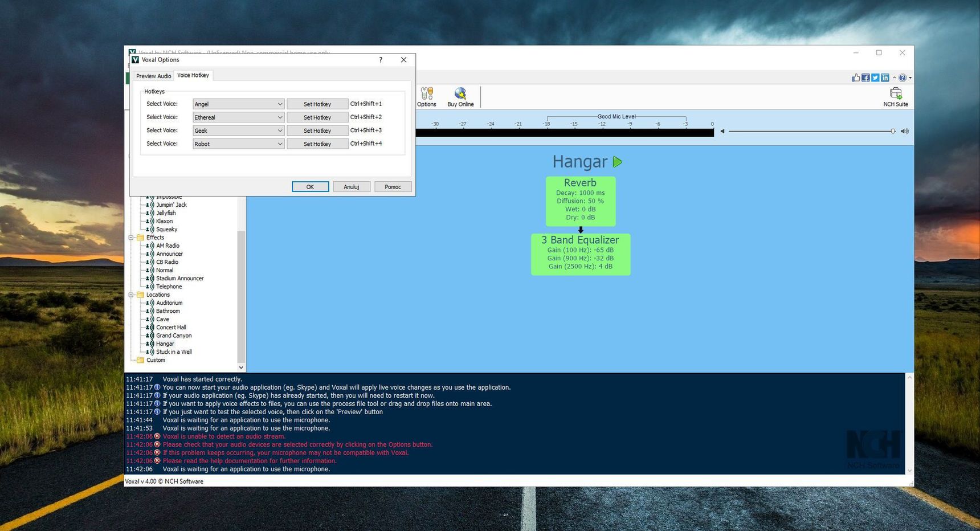Set Hotkey for the Geek voice

[x=317, y=130]
